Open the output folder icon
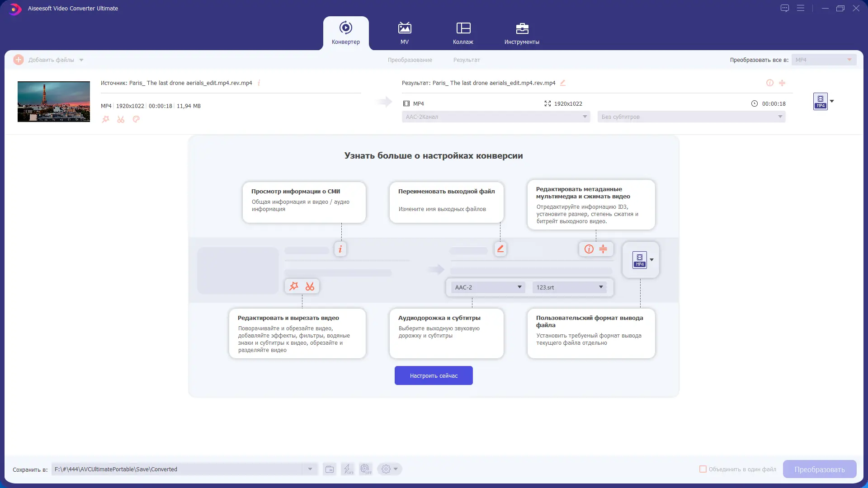The height and width of the screenshot is (488, 868). point(330,469)
